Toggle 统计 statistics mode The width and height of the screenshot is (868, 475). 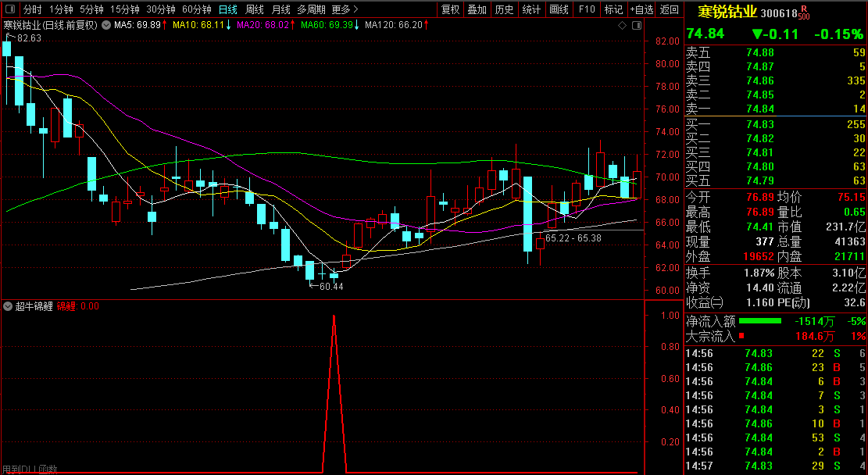tap(531, 9)
